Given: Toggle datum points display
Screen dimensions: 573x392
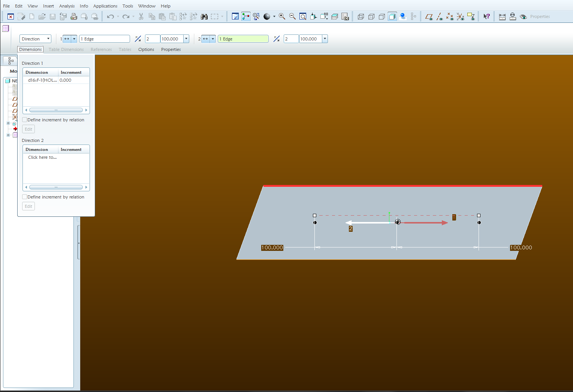Looking at the screenshot, I should (x=450, y=16).
